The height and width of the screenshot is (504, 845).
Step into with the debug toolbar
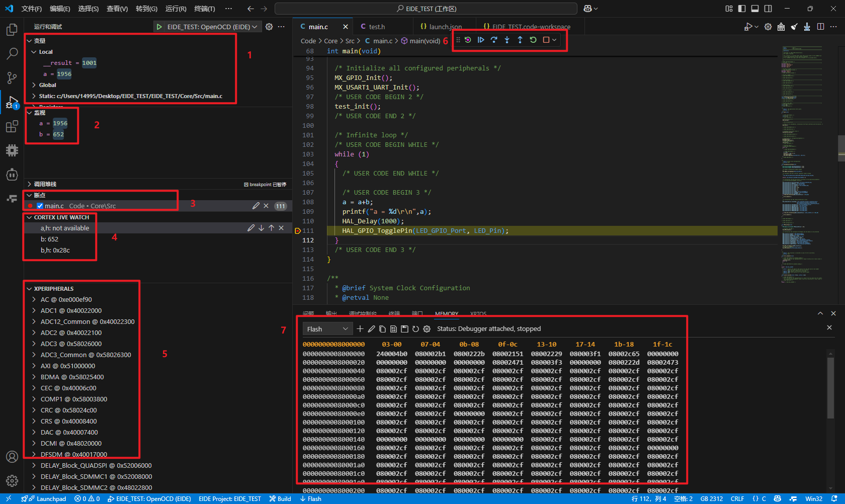pos(507,40)
